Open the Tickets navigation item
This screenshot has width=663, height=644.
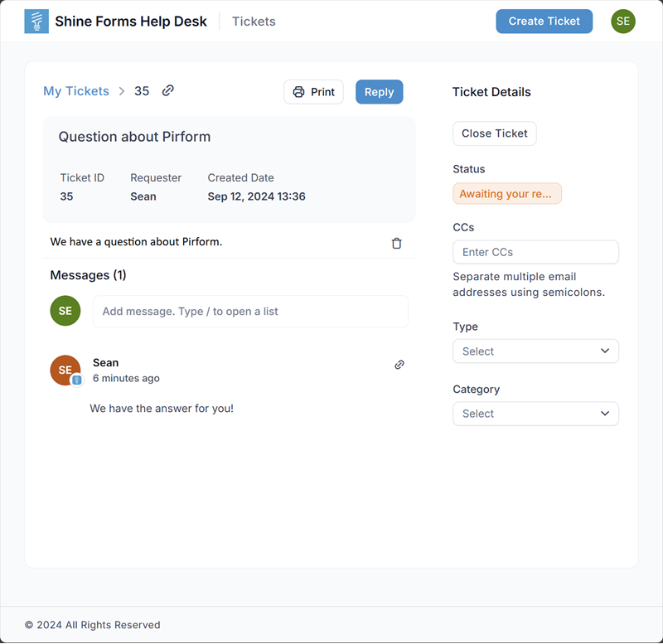[x=254, y=22]
